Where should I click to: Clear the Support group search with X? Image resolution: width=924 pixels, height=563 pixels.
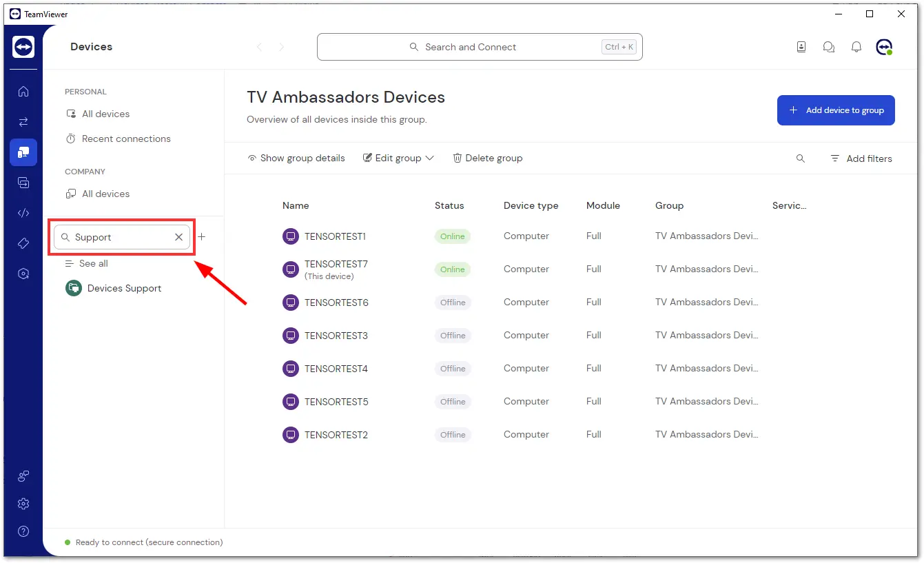point(179,237)
